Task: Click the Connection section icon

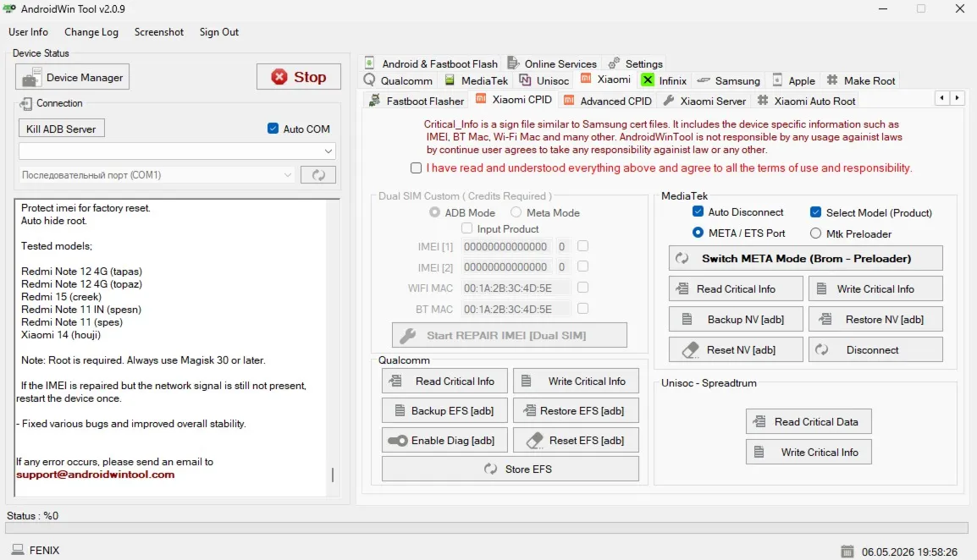Action: pos(25,103)
